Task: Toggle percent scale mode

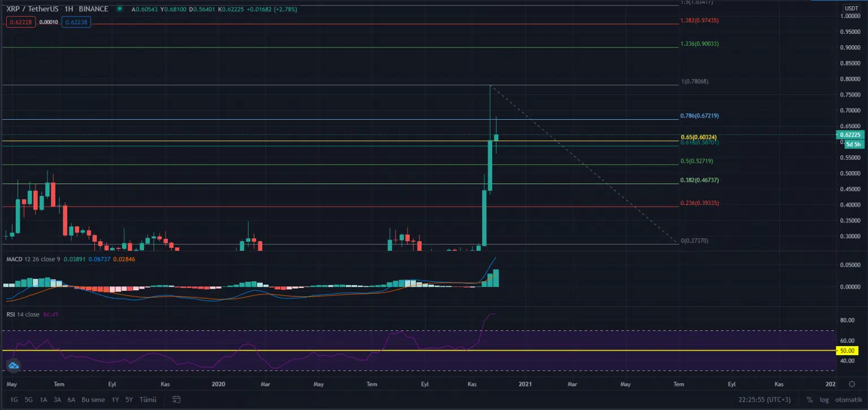Action: [x=809, y=400]
